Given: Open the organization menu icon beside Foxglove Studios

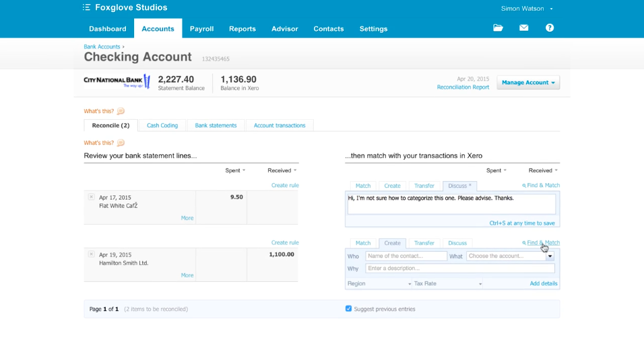Looking at the screenshot, I should pyautogui.click(x=86, y=7).
